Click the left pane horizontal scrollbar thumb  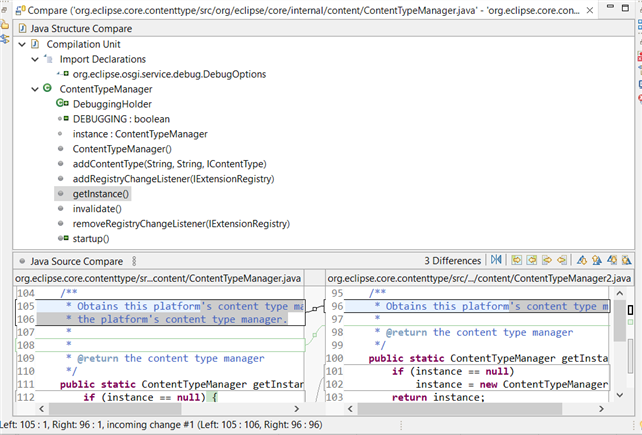[115, 408]
